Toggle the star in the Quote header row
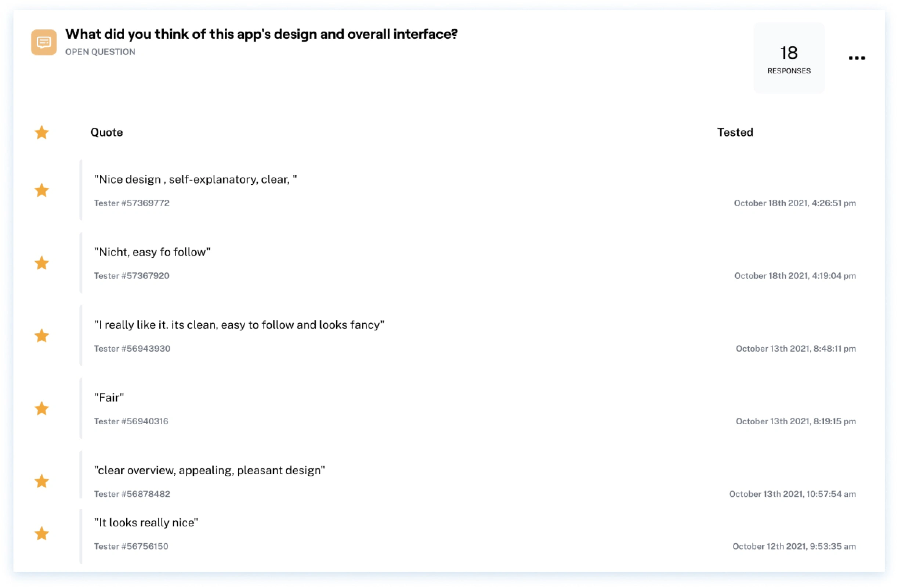Screen dimensions: 898x588 tap(42, 133)
